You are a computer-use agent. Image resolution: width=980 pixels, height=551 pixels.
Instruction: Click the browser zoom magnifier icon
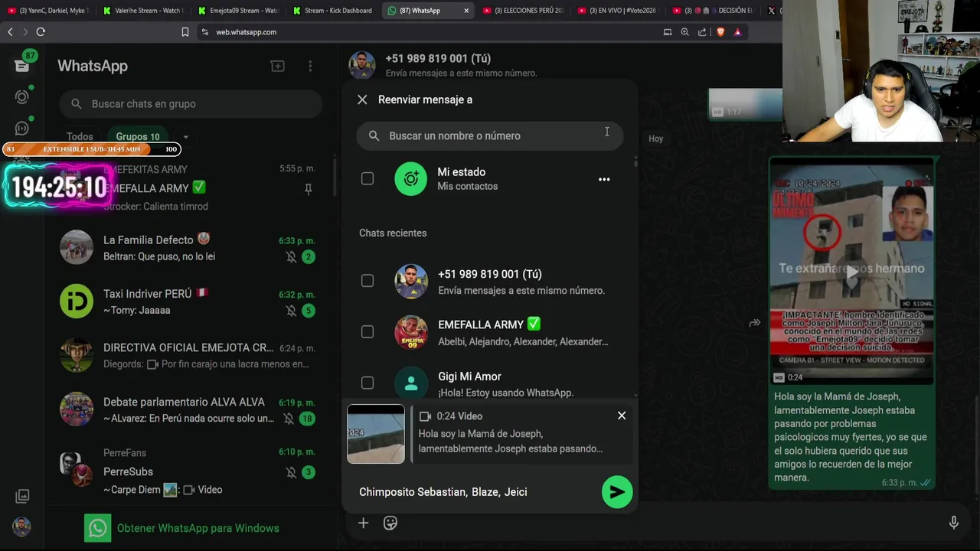pyautogui.click(x=684, y=32)
